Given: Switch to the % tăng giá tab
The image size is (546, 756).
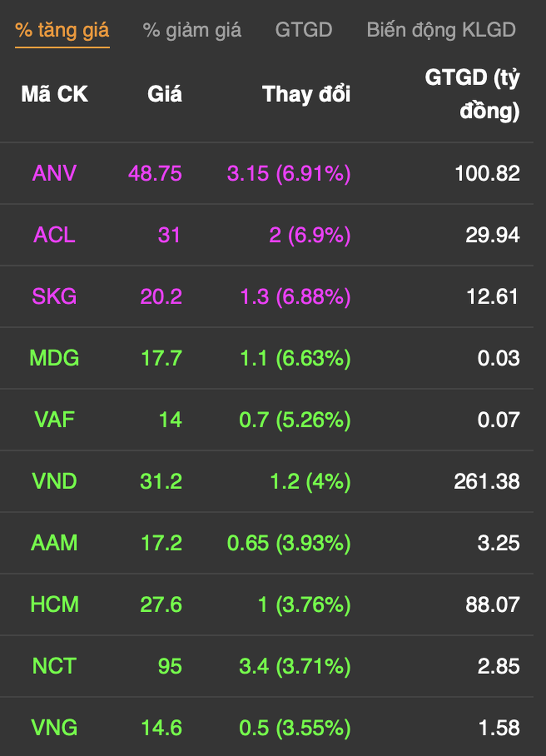Looking at the screenshot, I should coord(62,30).
